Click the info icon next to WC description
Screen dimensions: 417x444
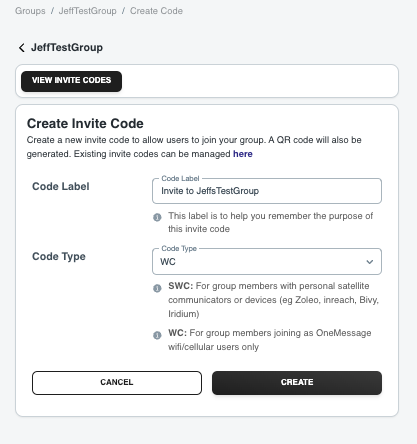[157, 335]
